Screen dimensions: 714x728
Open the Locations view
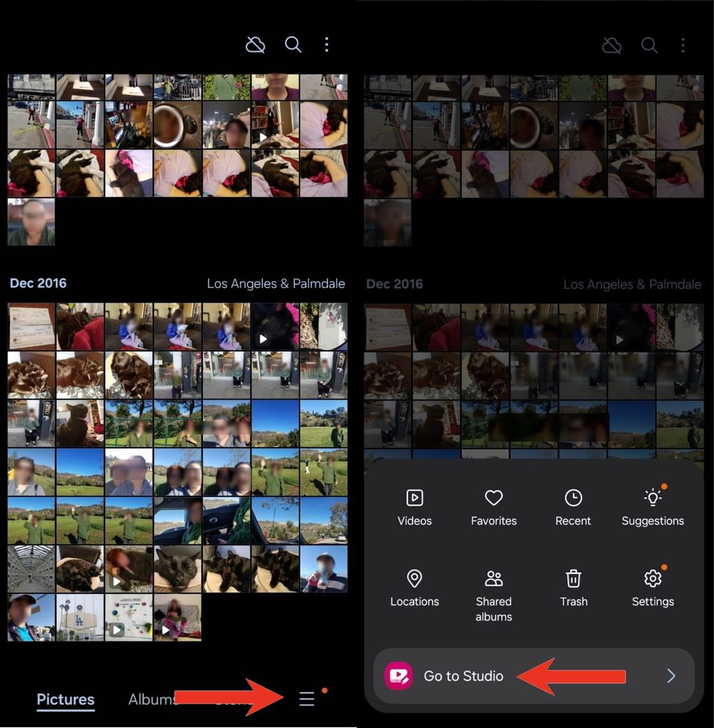point(414,589)
